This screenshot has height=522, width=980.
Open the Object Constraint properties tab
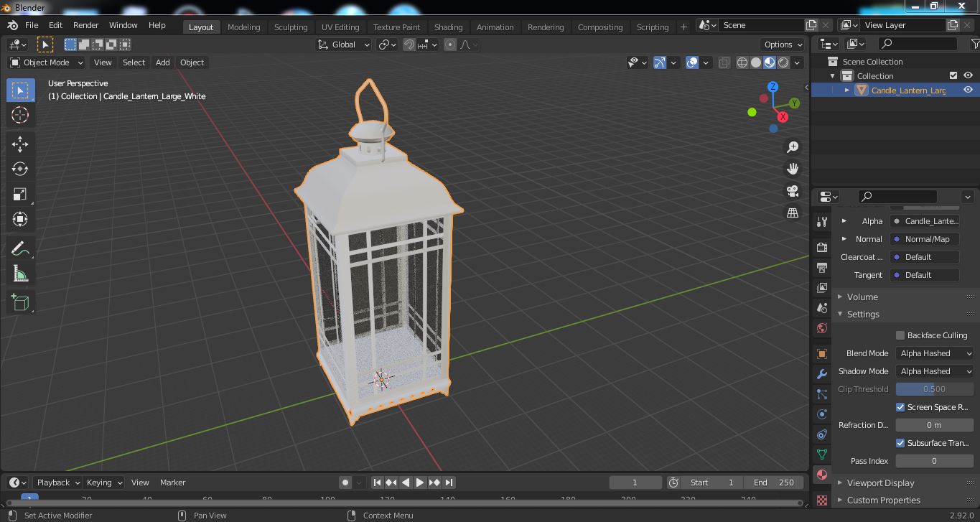point(822,434)
